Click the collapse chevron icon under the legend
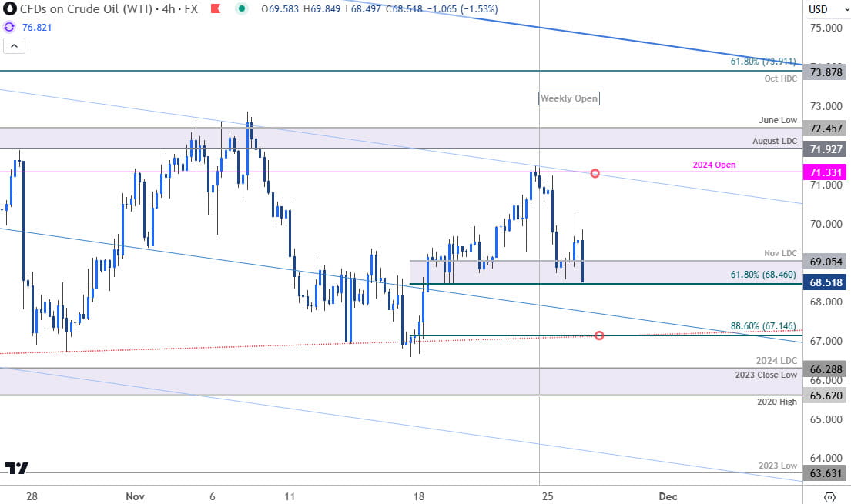This screenshot has width=851, height=504. (x=14, y=45)
